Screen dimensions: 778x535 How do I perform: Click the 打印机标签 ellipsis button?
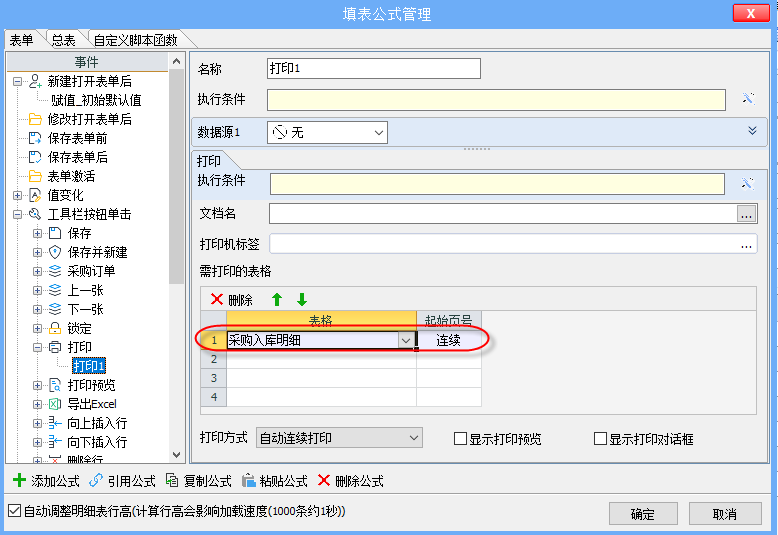tap(746, 245)
